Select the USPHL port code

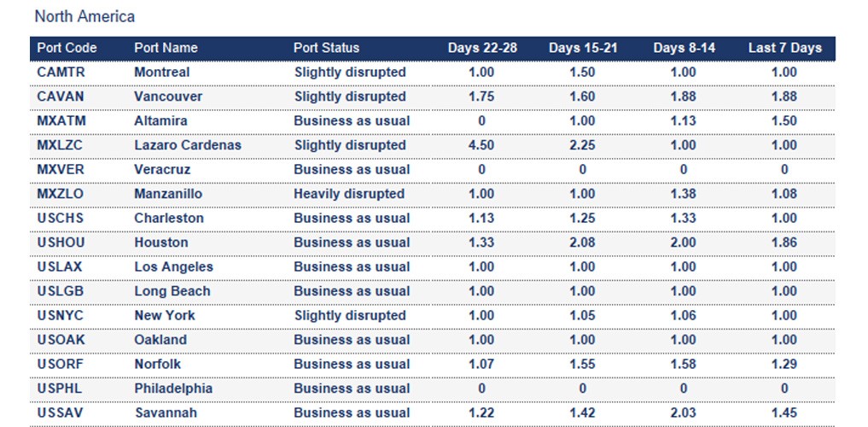pyautogui.click(x=60, y=389)
